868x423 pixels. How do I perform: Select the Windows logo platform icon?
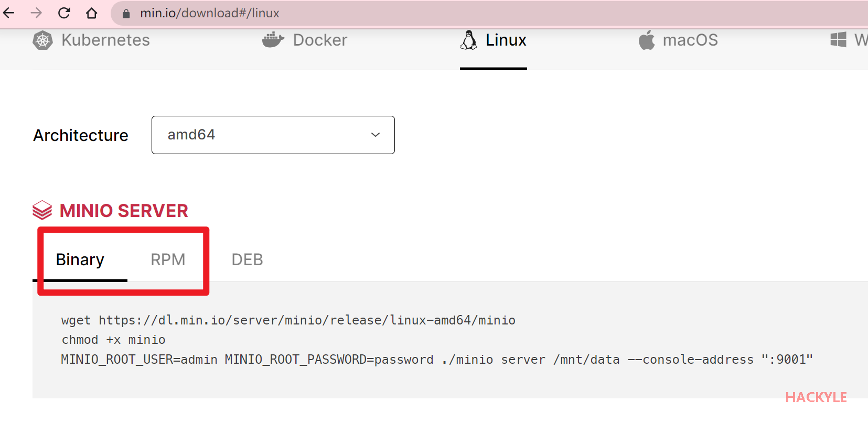click(x=838, y=40)
